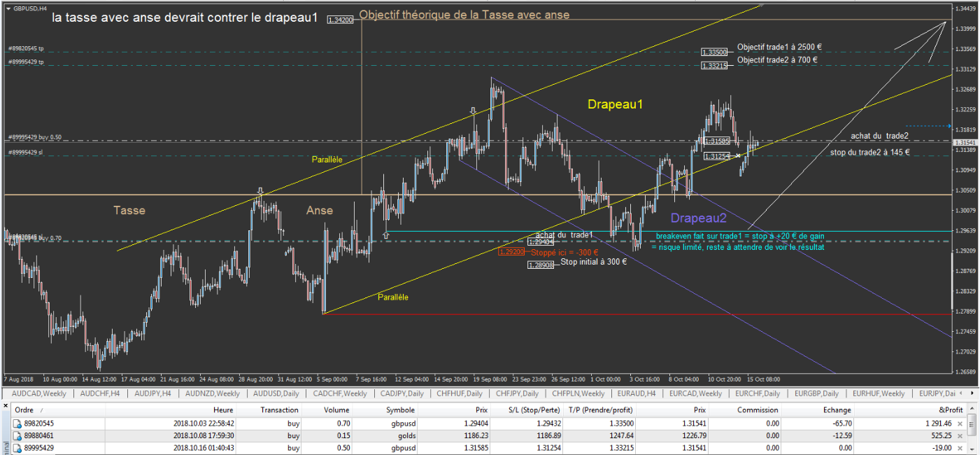Click the 2018.10.16 01:40:43 time cell
This screenshot has width=980, height=455.
tap(204, 448)
